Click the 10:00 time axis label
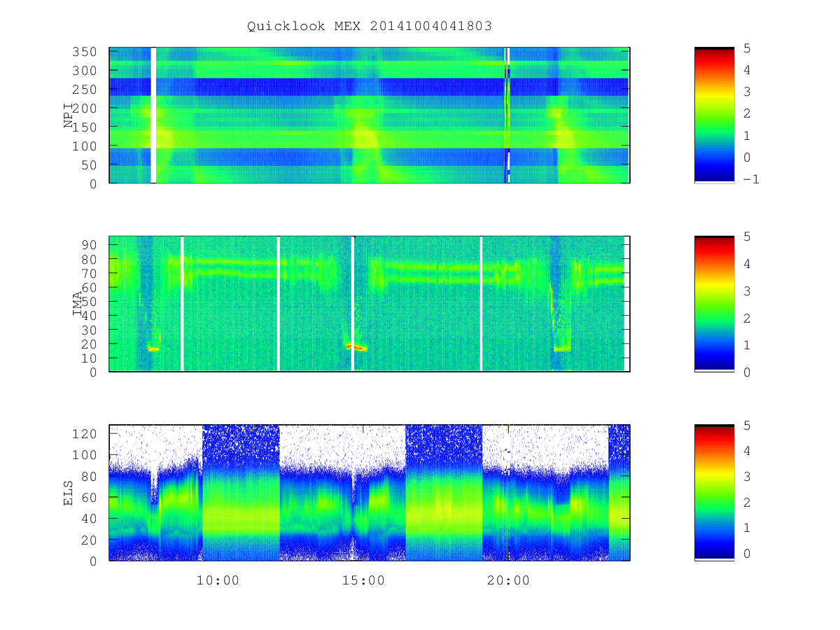 (x=218, y=580)
